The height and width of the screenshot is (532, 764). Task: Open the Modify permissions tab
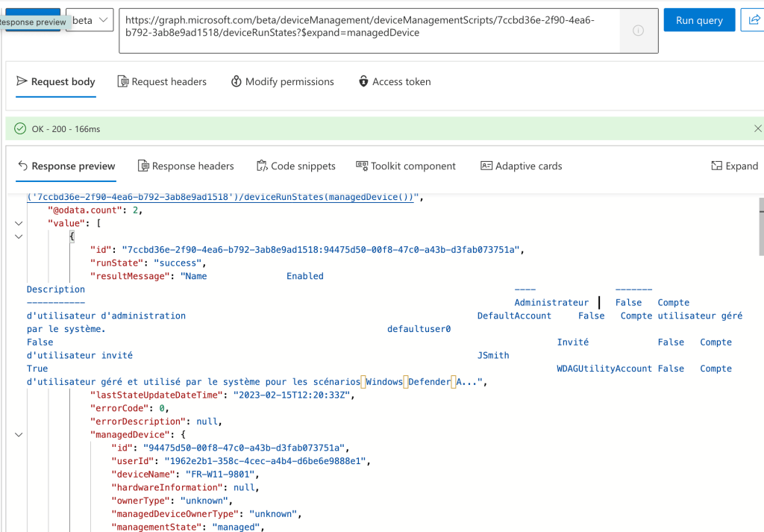click(x=282, y=82)
